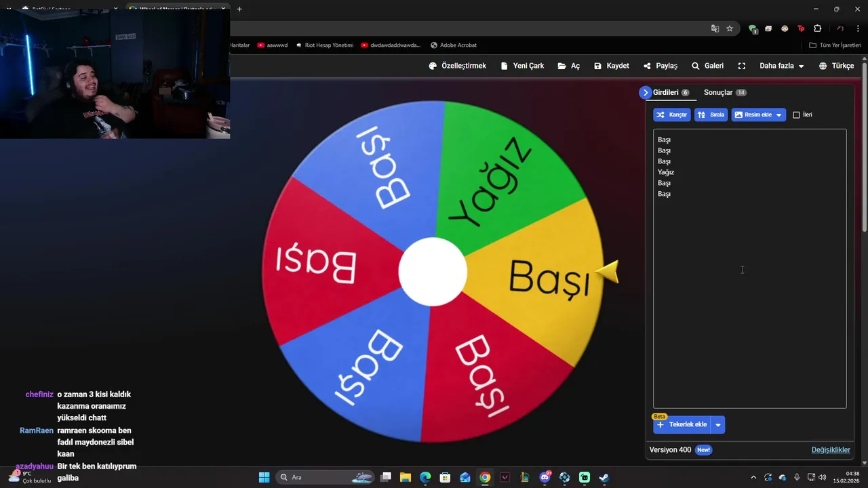Open clock and date panel

coord(847,477)
